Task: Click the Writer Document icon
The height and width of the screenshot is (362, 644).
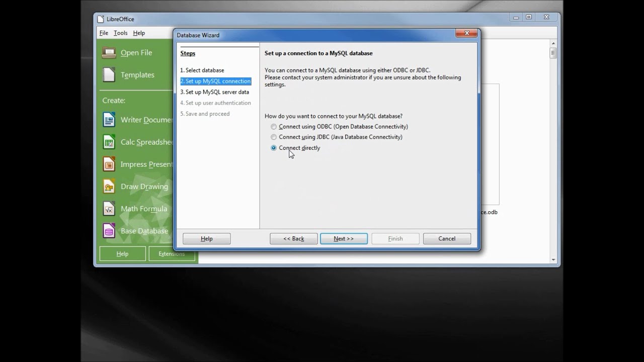Action: (x=109, y=120)
